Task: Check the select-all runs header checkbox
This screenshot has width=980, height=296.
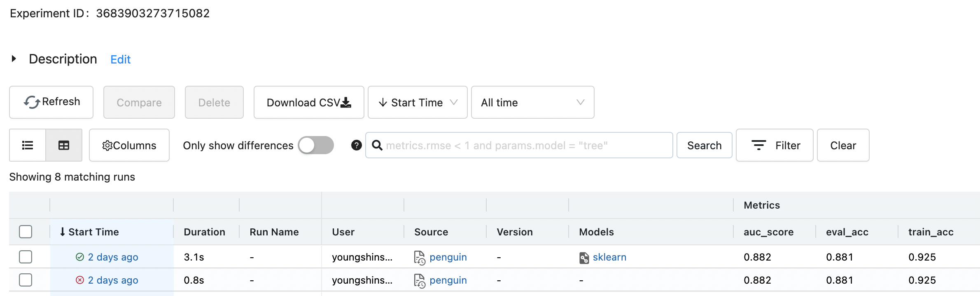Action: tap(26, 232)
